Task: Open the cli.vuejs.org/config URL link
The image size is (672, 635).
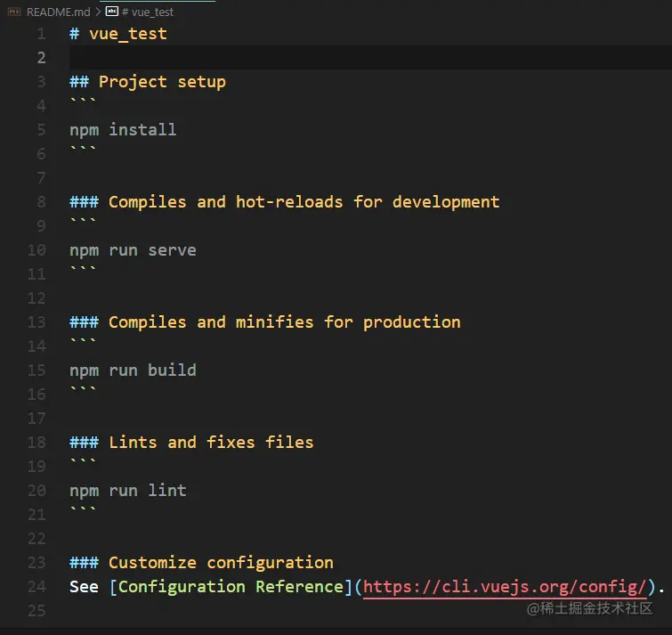Action: (505, 587)
